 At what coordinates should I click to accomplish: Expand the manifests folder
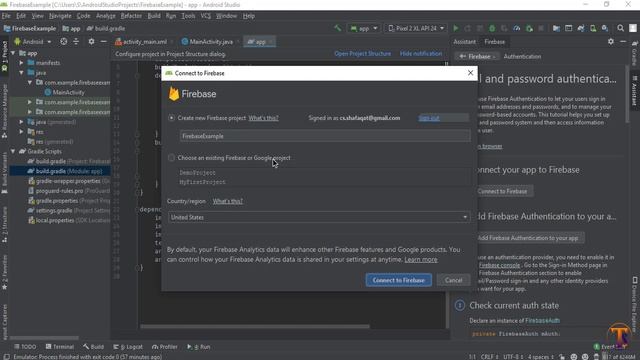21,63
